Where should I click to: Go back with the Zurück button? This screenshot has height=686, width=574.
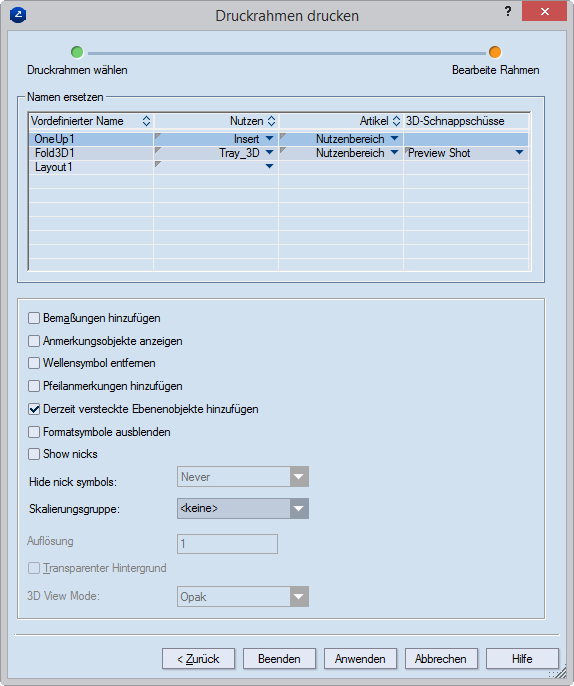click(x=198, y=659)
